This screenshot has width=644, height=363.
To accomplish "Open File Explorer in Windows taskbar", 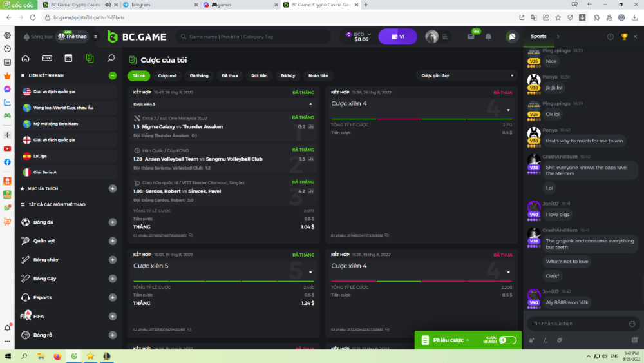I will click(x=41, y=356).
